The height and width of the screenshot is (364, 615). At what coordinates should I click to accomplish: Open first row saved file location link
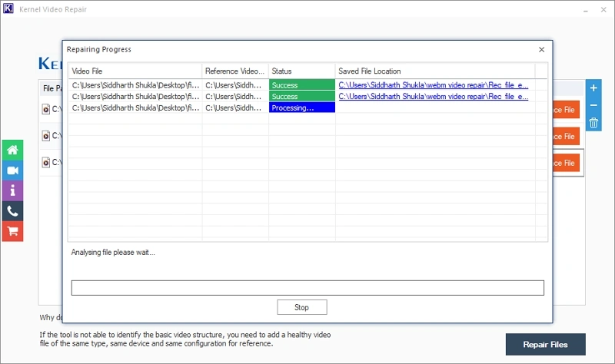(433, 85)
